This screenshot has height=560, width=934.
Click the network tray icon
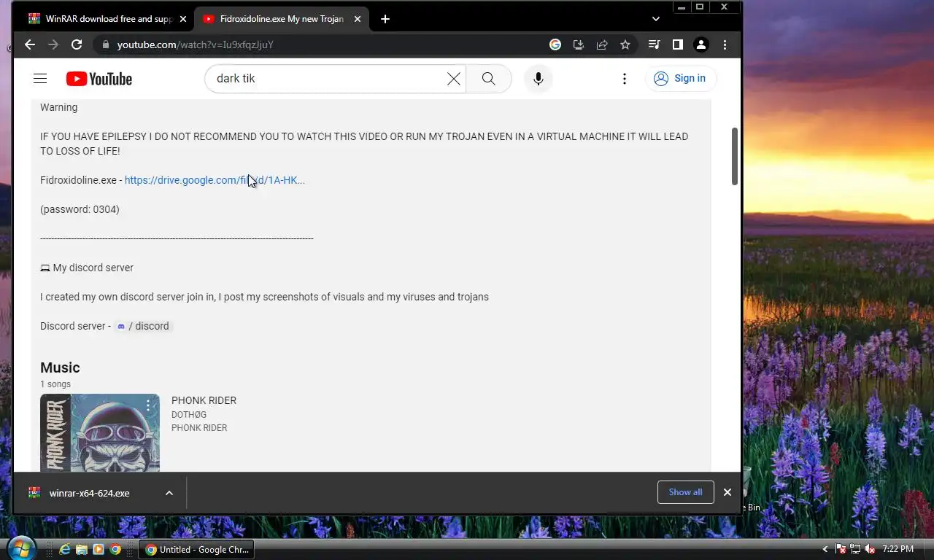(x=854, y=549)
